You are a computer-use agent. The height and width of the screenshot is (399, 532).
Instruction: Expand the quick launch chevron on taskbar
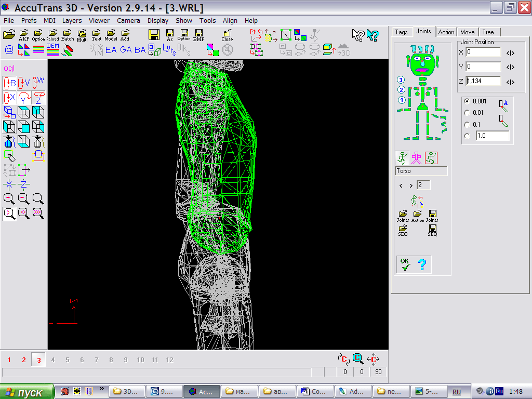coord(101,388)
